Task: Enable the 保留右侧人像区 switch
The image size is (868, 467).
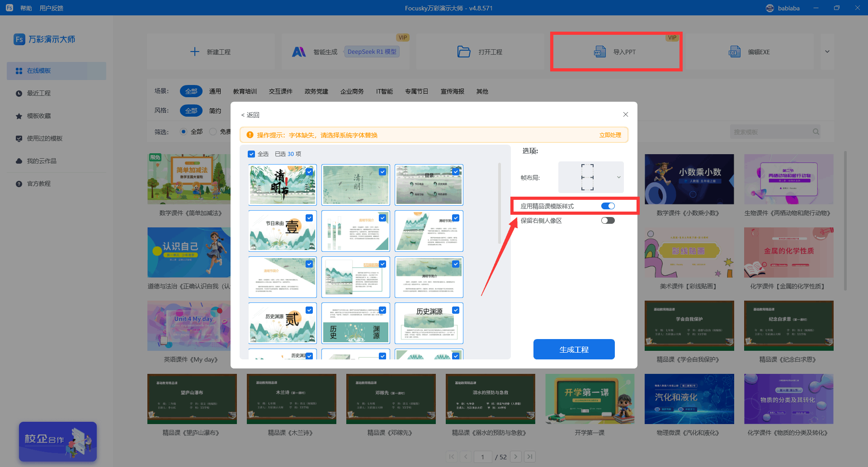Action: tap(608, 221)
